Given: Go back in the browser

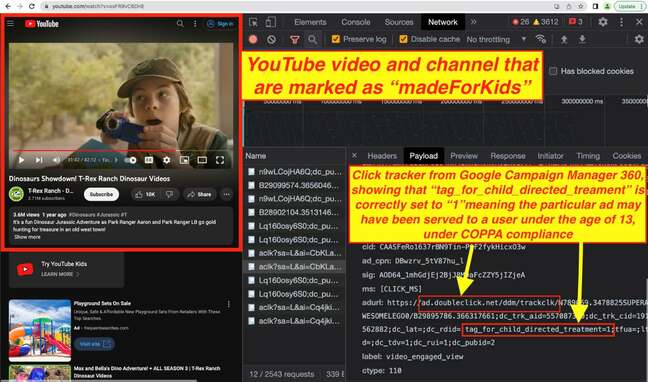Looking at the screenshot, I should point(7,6).
